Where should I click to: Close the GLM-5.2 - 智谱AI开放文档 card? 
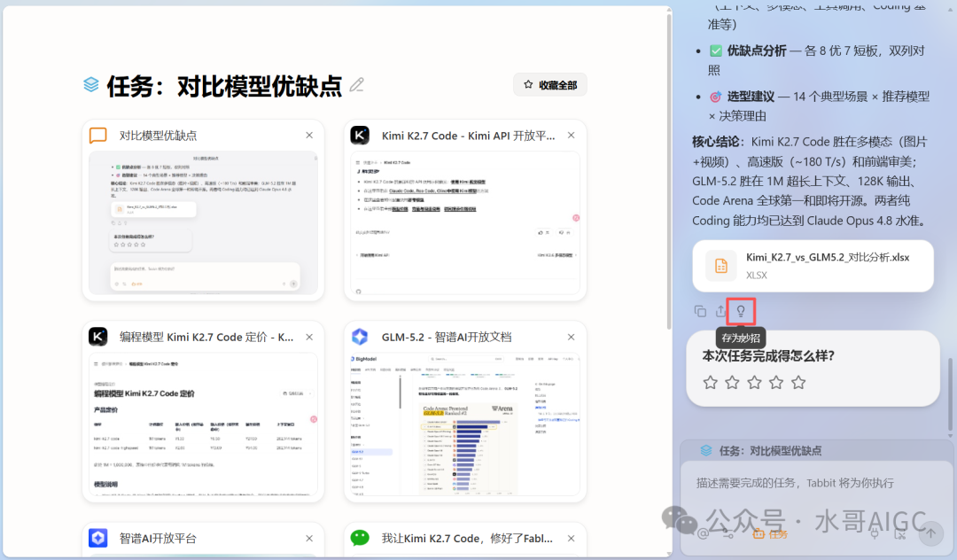pos(572,338)
